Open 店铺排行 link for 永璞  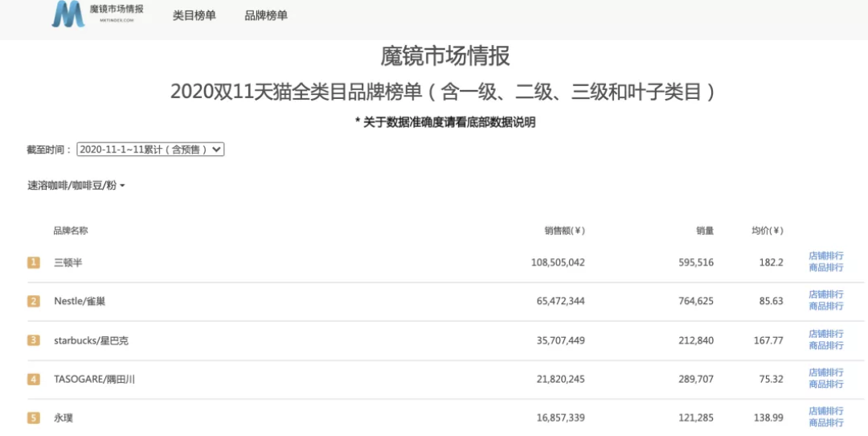point(826,411)
